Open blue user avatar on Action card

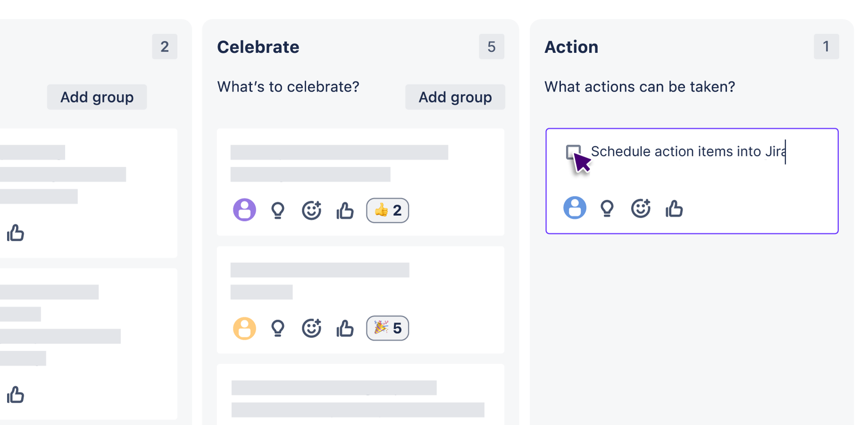(575, 208)
